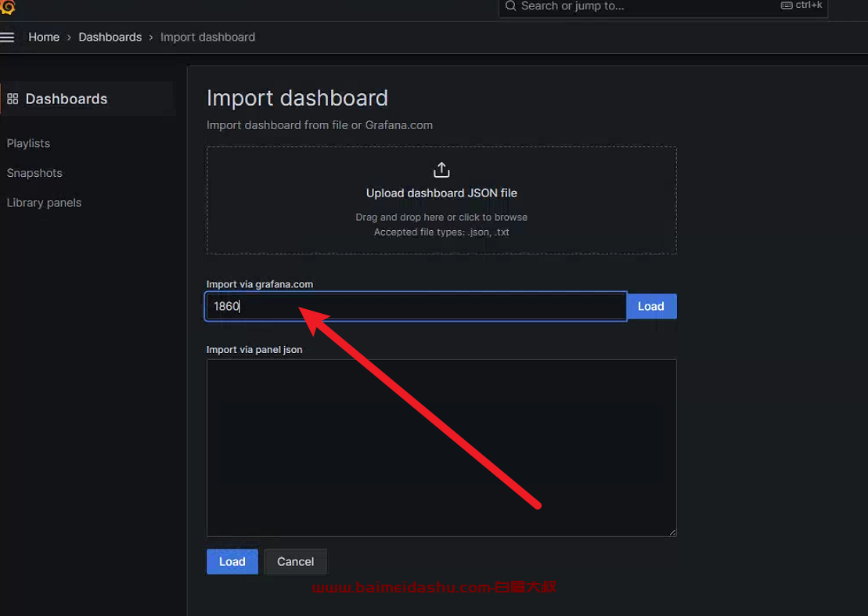Click the textarea resize handle corner
The height and width of the screenshot is (616, 868).
[x=672, y=532]
